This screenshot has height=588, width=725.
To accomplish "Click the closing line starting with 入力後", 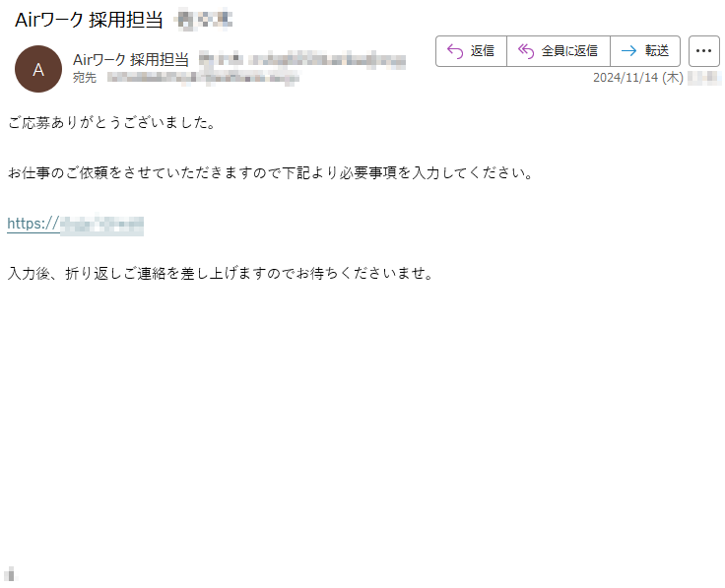I will pos(221,273).
